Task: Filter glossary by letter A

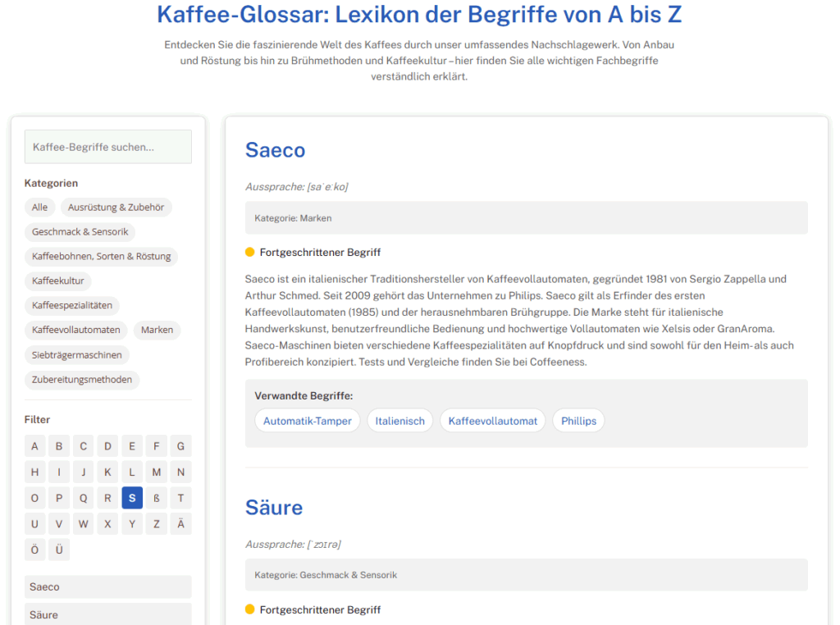Action: [34, 446]
